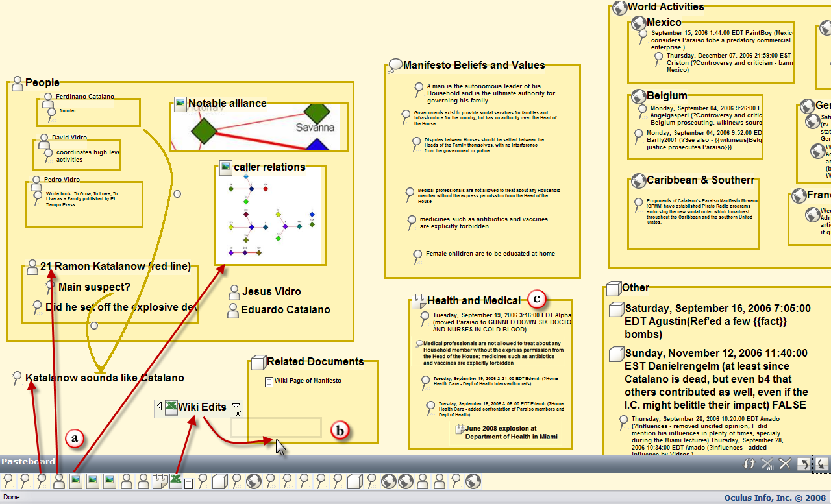Click the Pasteboard up-left arrow button
The height and width of the screenshot is (504, 831).
pos(803,463)
